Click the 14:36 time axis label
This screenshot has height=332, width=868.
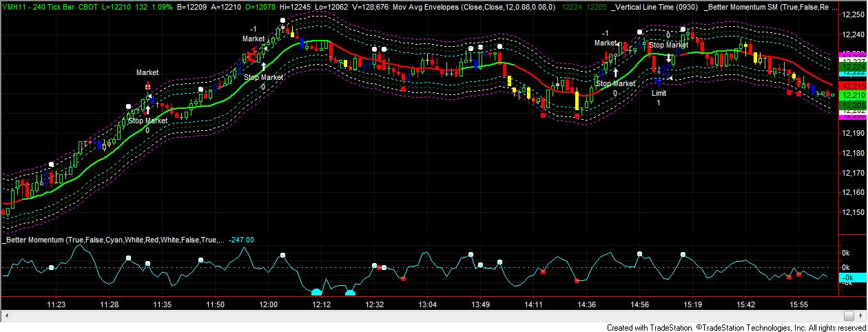(x=586, y=304)
